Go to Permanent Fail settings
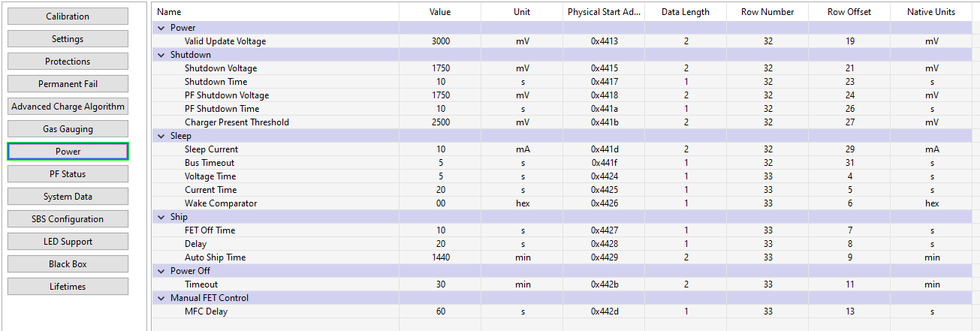The height and width of the screenshot is (331, 980). 68,84
